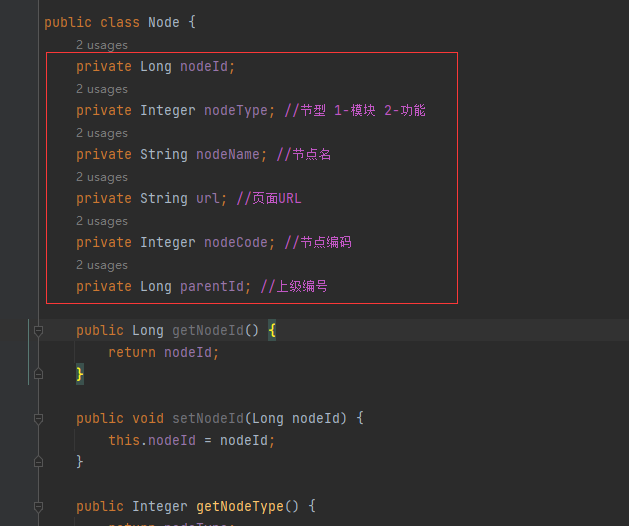
Task: Open usages hint above nodeCode field
Action: [x=101, y=221]
